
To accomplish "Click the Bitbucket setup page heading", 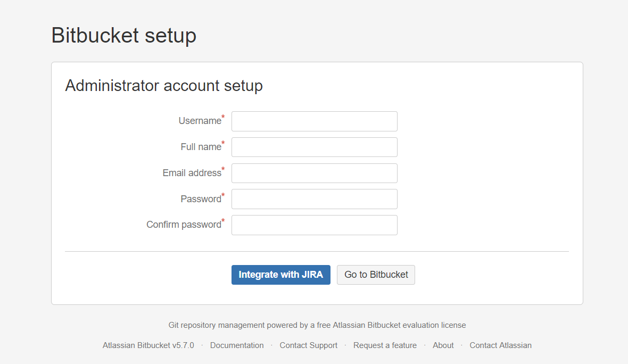I will 124,35.
